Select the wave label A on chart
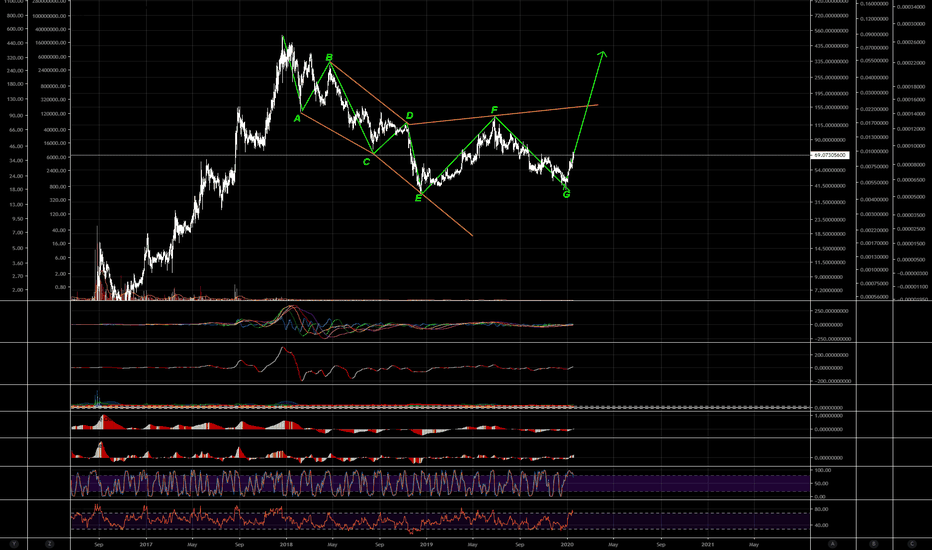 pyautogui.click(x=298, y=118)
